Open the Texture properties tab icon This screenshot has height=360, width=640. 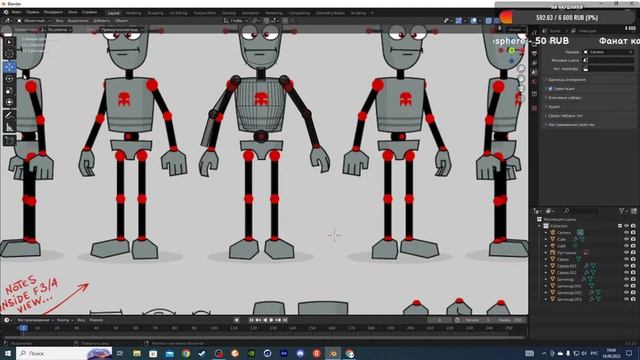coord(535,108)
